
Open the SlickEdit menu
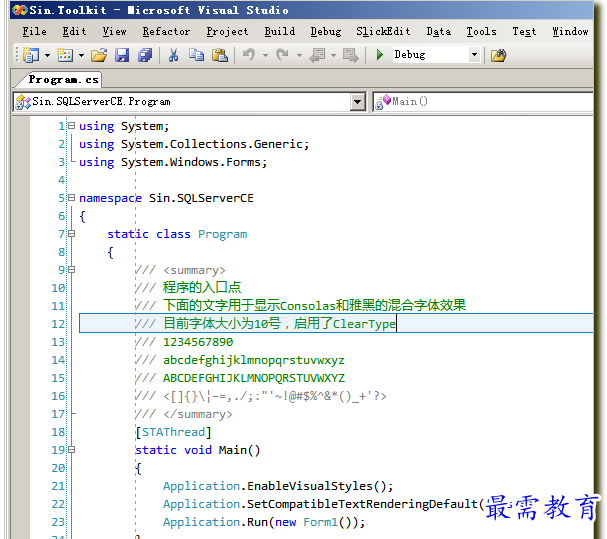pos(383,31)
